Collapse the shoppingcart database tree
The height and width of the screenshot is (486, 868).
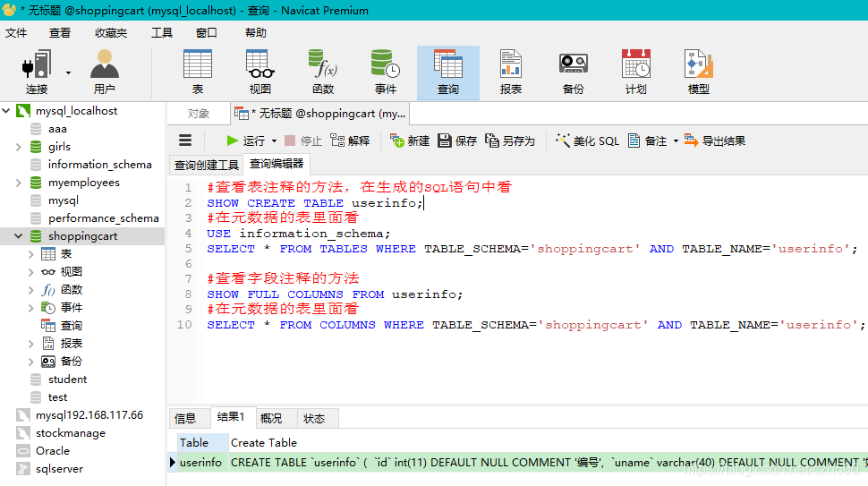(19, 236)
